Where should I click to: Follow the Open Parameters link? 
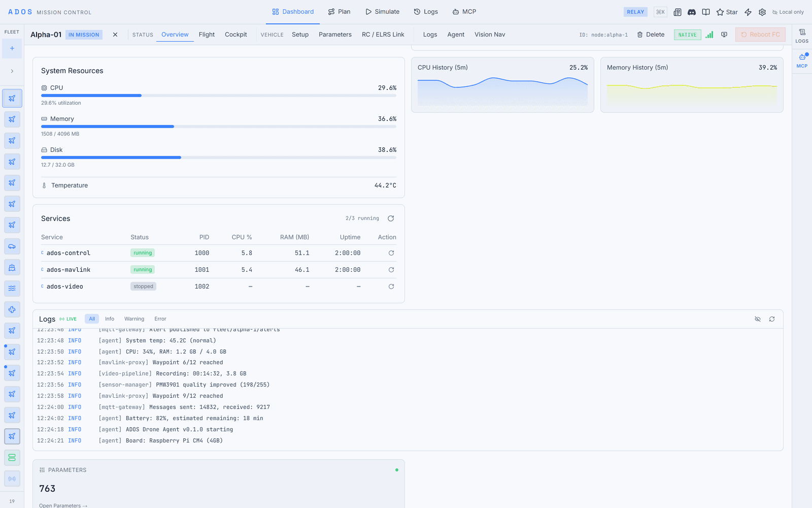click(x=63, y=505)
